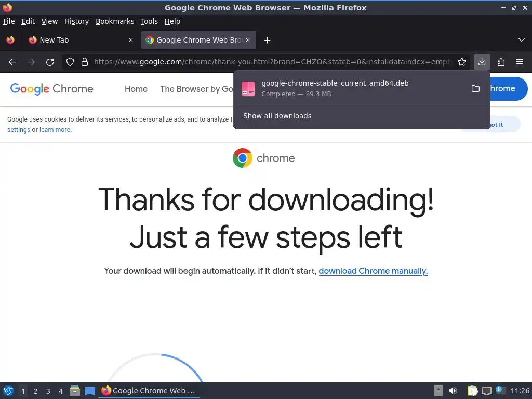This screenshot has width=532, height=399.
Task: Close the Google Chrome Web Browser tab
Action: coord(248,40)
